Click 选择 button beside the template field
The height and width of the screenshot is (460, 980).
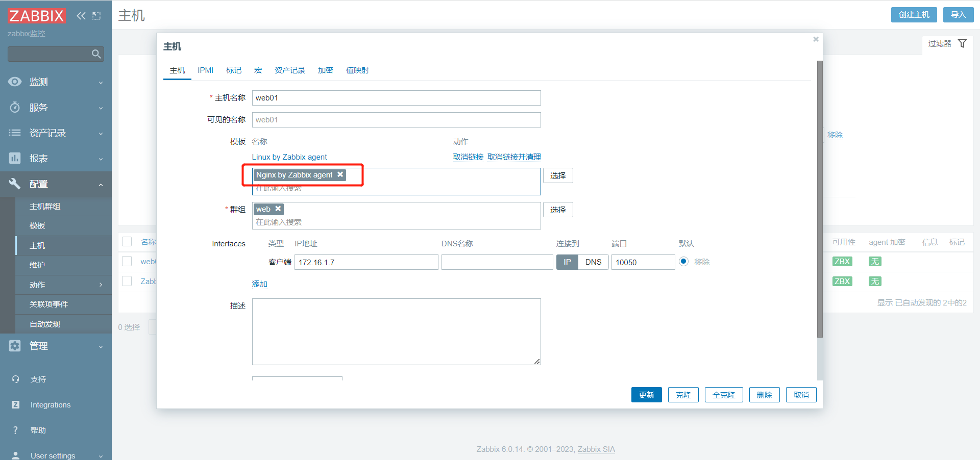558,175
